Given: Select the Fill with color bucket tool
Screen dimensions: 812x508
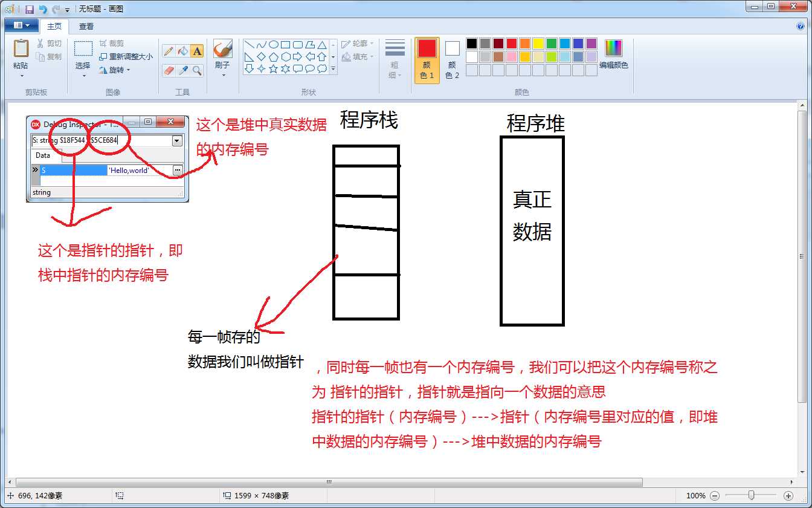Looking at the screenshot, I should point(183,51).
